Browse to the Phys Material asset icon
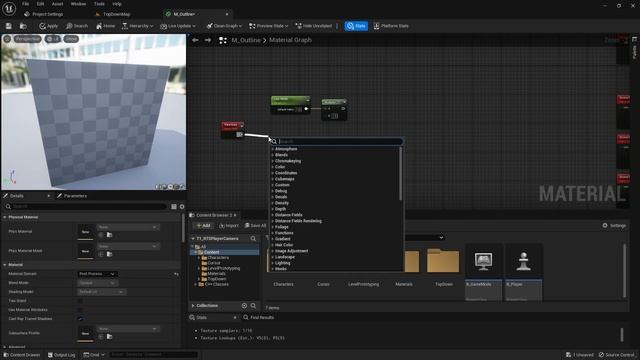Viewport: 640px width, 360px height. click(x=109, y=235)
